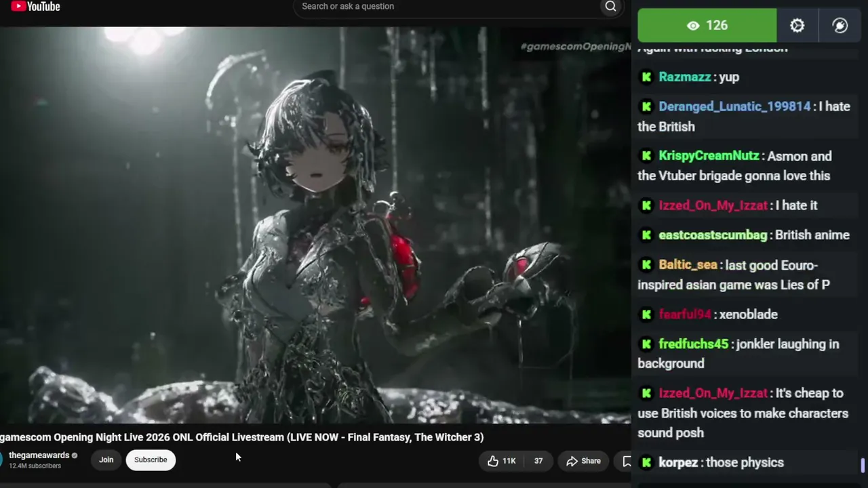Open eastcoastscumbag's chat profile
The image size is (868, 488).
(713, 235)
